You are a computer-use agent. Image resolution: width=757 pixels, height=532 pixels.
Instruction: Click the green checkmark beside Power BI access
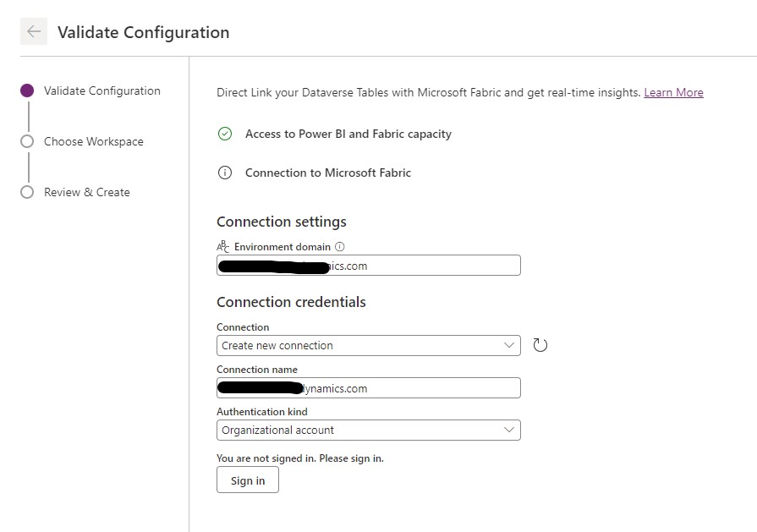pyautogui.click(x=225, y=134)
